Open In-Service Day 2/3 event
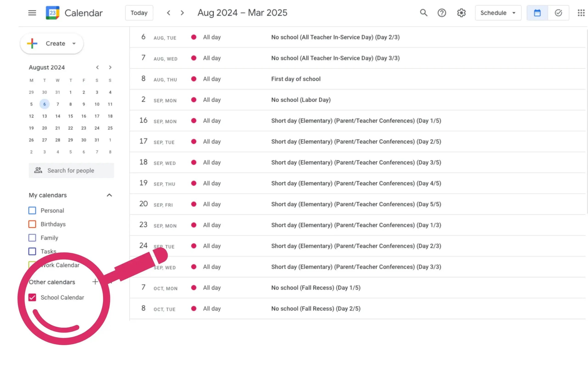The image size is (588, 372). 335,37
